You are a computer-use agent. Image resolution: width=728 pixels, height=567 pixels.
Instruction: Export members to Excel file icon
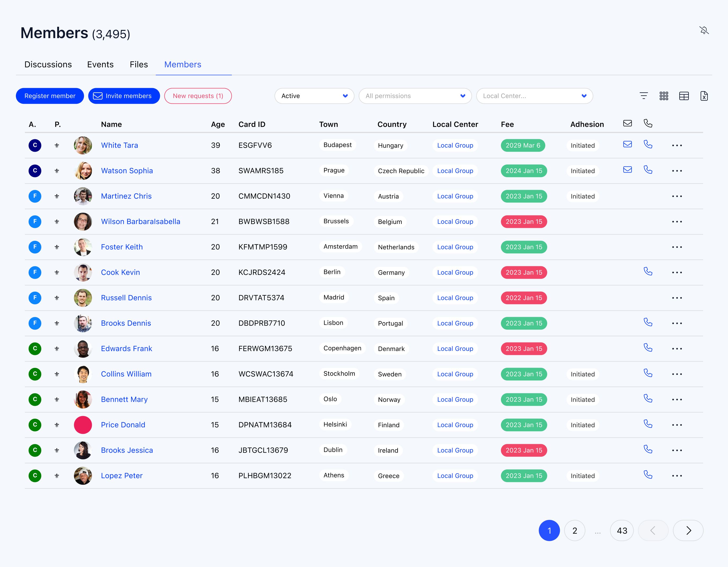pyautogui.click(x=704, y=96)
